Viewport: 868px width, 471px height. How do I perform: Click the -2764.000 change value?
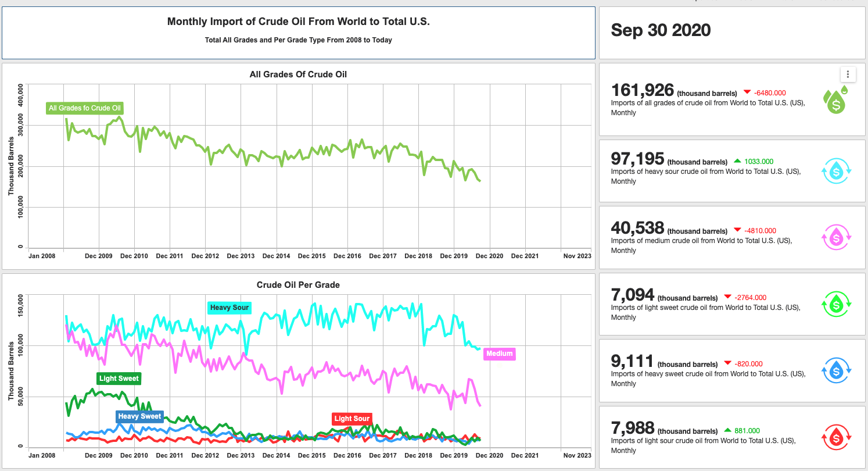(x=751, y=297)
